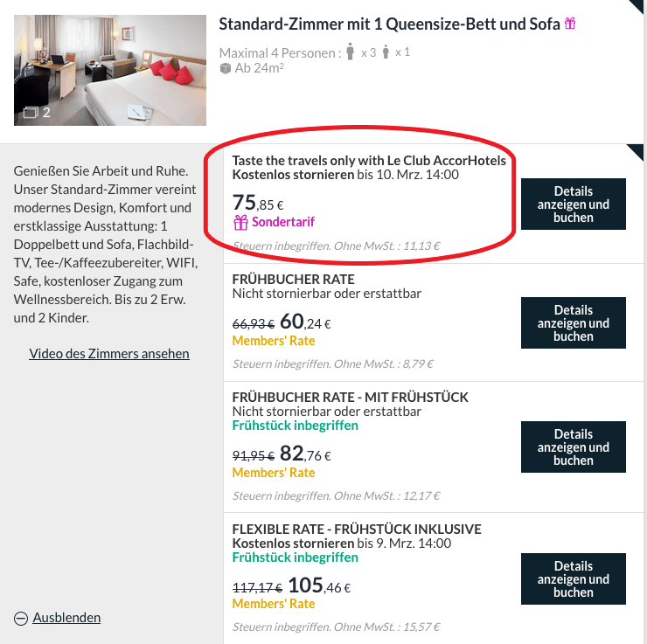Open the Video des Zimmers ansehen link

(109, 354)
